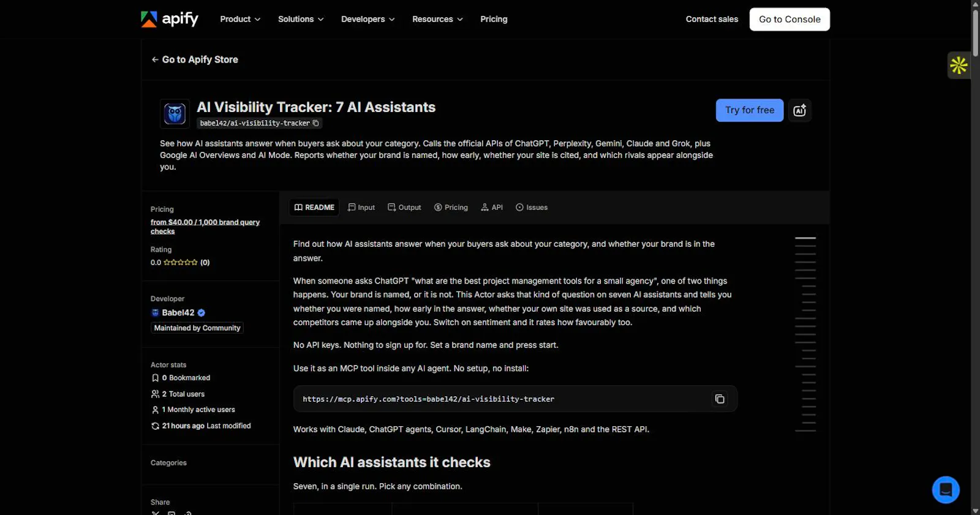Switch to the Output tab
Viewport: 980px width, 515px height.
(x=404, y=208)
